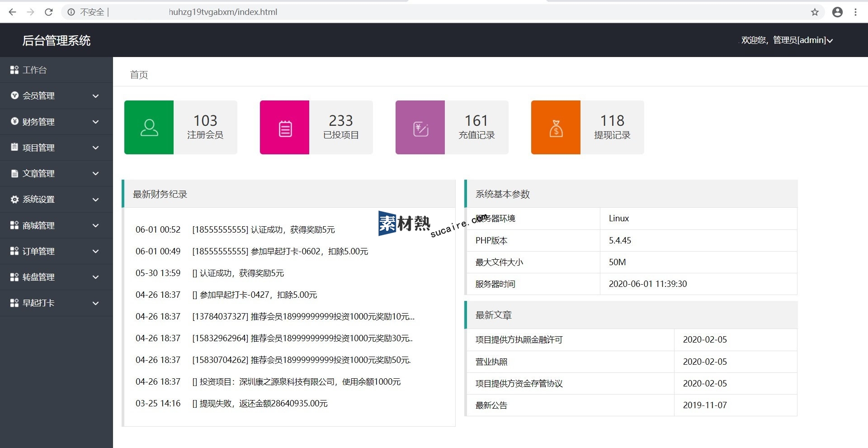Image resolution: width=868 pixels, height=448 pixels.
Task: Open the 最新公告 article entry
Action: (491, 405)
